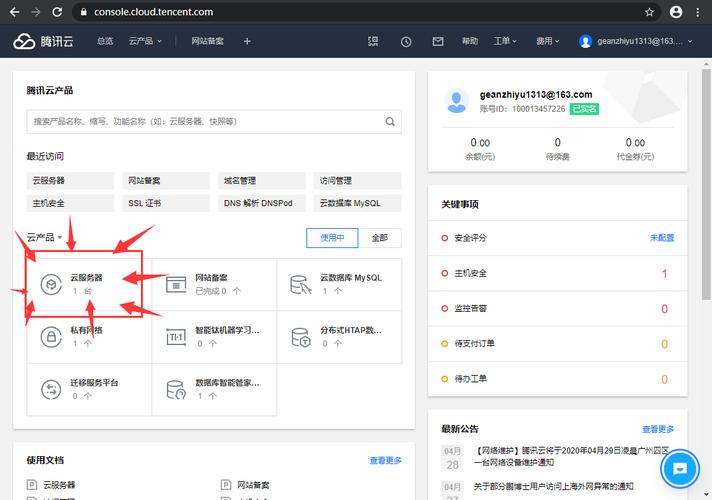The image size is (712, 500).
Task: Open recent visit 域名管理
Action: click(262, 181)
